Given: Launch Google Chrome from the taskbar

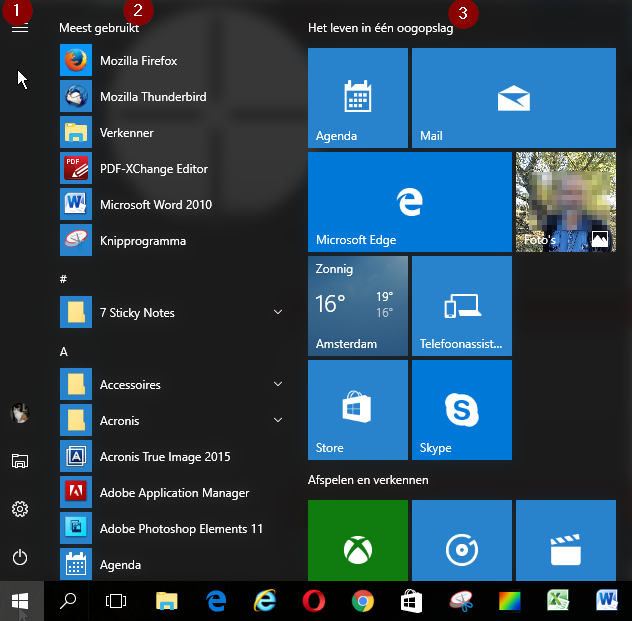Looking at the screenshot, I should click(363, 601).
